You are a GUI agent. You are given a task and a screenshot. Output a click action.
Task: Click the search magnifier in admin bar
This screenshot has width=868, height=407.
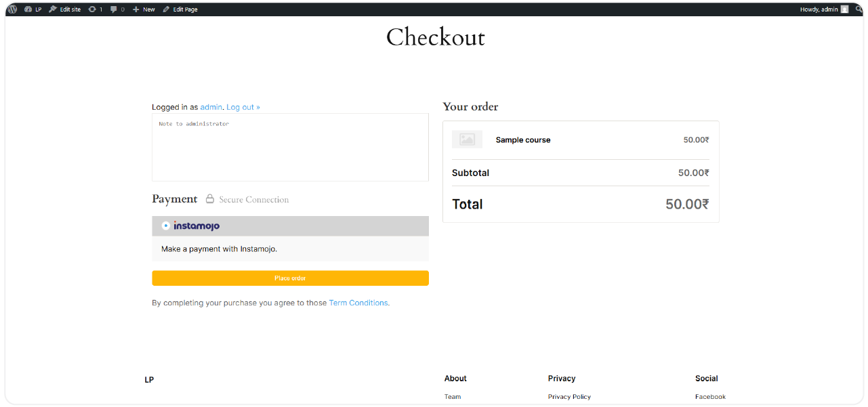[x=859, y=9]
